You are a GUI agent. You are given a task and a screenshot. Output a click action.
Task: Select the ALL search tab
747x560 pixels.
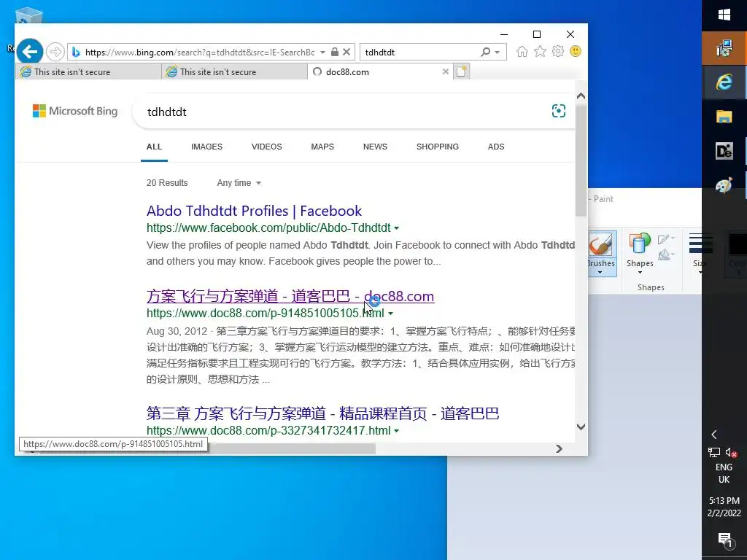tap(154, 147)
